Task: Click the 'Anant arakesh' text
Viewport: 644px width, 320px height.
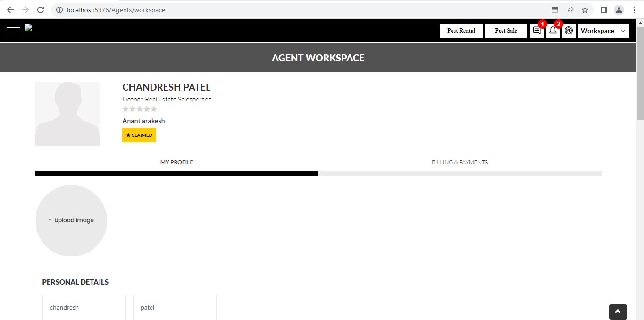Action: (143, 121)
